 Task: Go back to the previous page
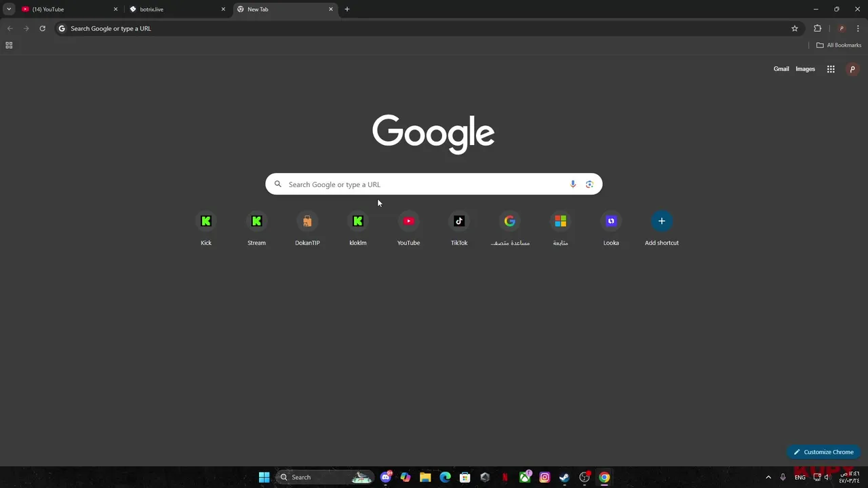pos(9,28)
